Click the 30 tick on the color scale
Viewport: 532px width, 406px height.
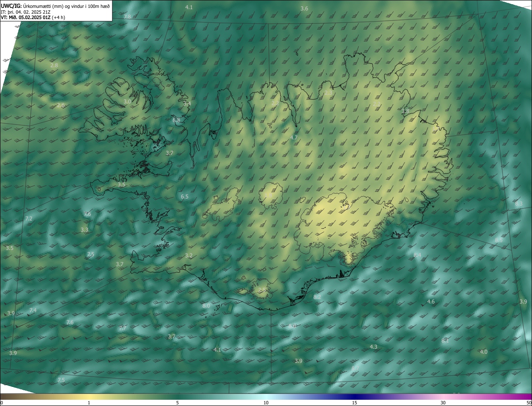click(x=443, y=403)
